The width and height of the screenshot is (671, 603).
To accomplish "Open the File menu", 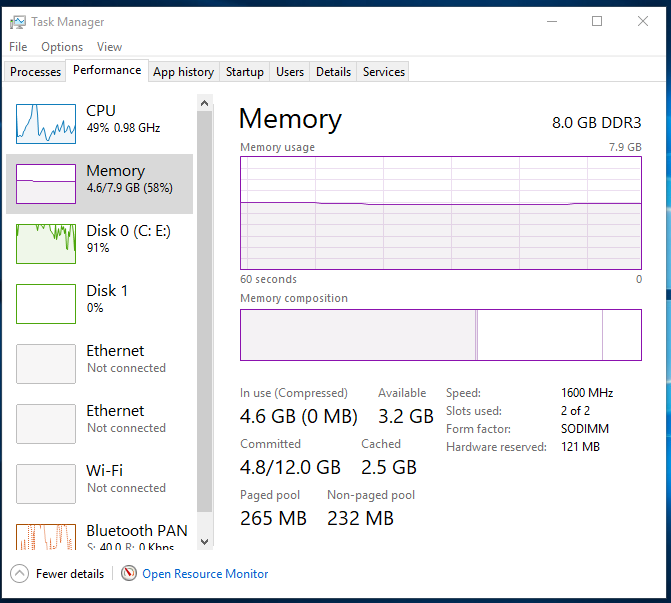I will [18, 47].
